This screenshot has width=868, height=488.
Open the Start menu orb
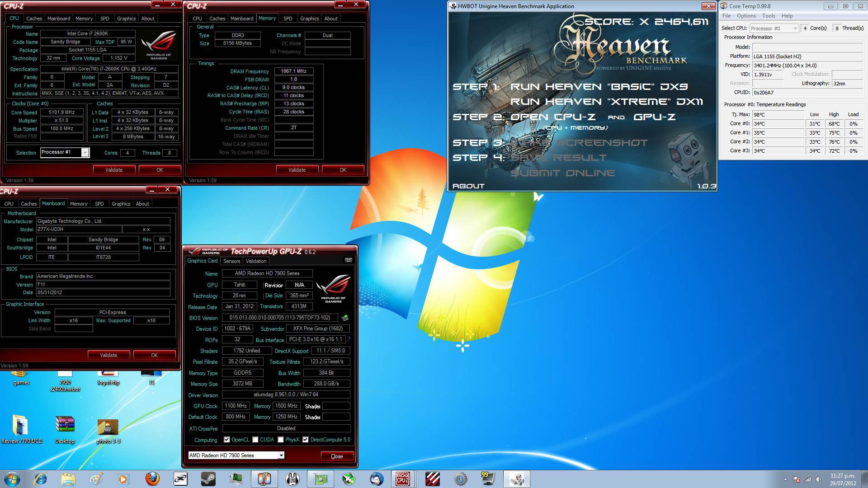tap(12, 479)
